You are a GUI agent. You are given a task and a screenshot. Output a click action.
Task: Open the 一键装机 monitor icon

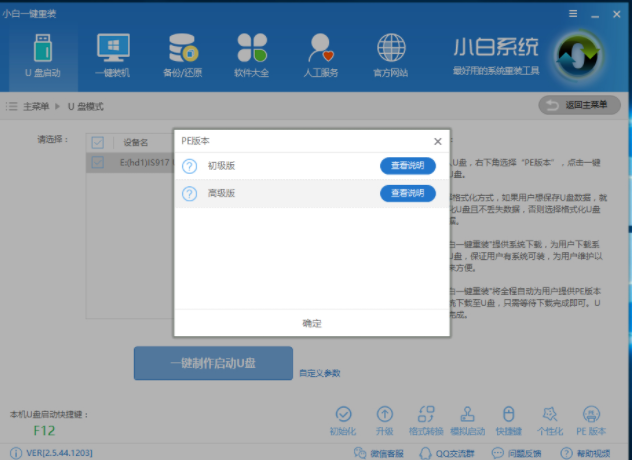tap(113, 50)
